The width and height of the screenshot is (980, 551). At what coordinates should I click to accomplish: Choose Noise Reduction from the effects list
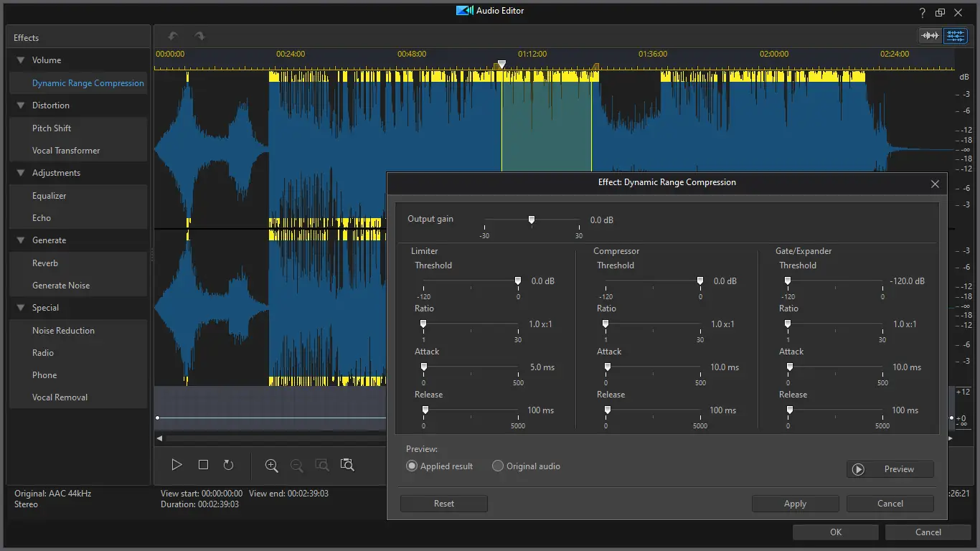tap(63, 331)
